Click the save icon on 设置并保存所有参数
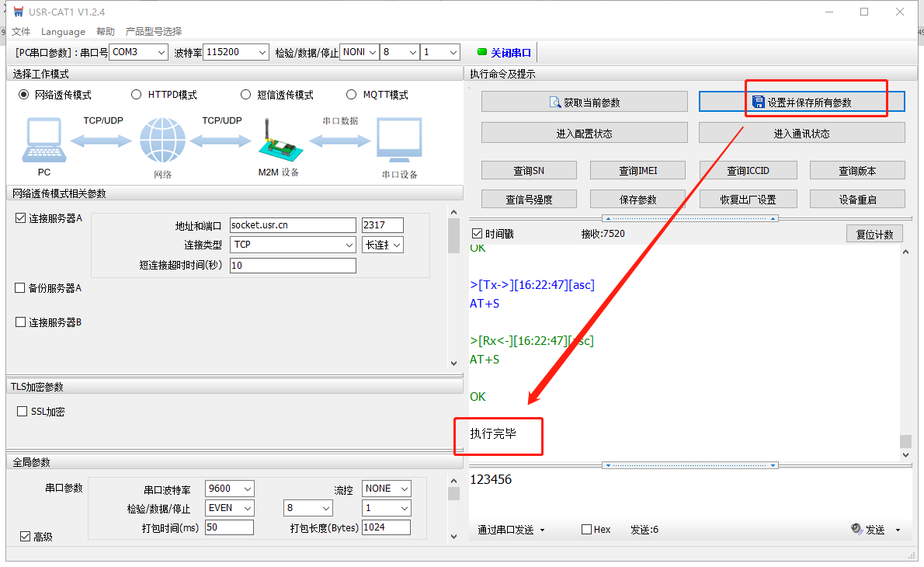 [759, 102]
